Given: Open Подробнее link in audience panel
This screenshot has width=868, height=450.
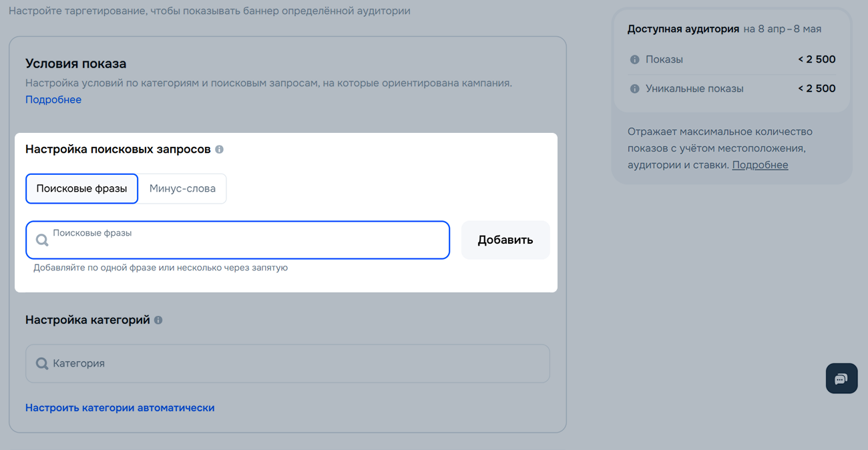Looking at the screenshot, I should [x=760, y=165].
